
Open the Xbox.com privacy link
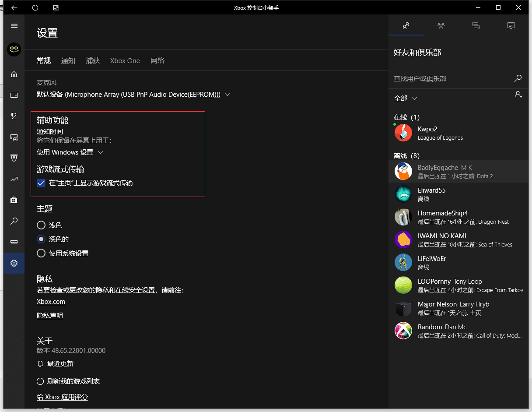click(51, 302)
